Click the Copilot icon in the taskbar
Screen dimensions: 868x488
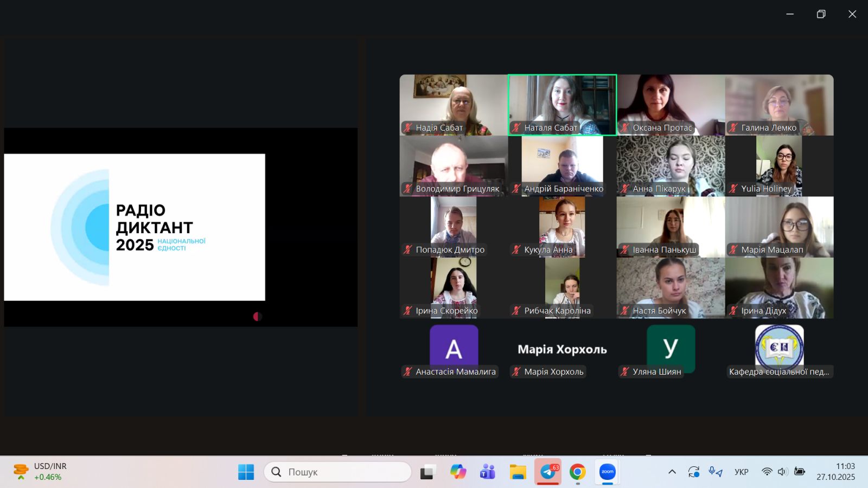458,472
